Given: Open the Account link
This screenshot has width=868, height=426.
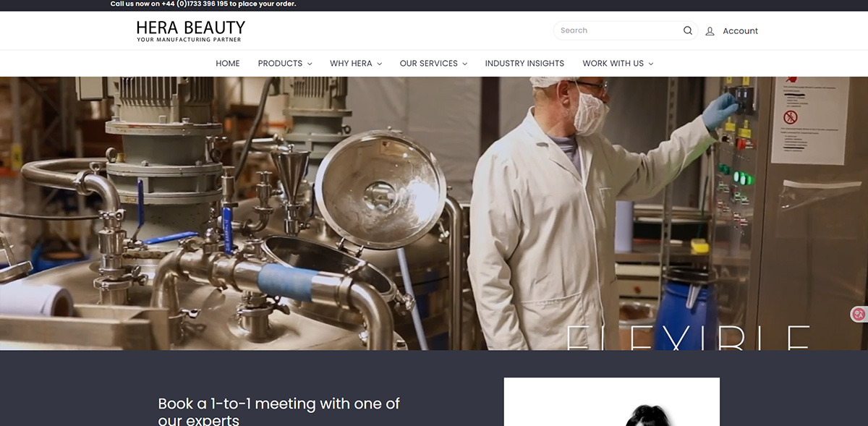Looking at the screenshot, I should pyautogui.click(x=740, y=31).
